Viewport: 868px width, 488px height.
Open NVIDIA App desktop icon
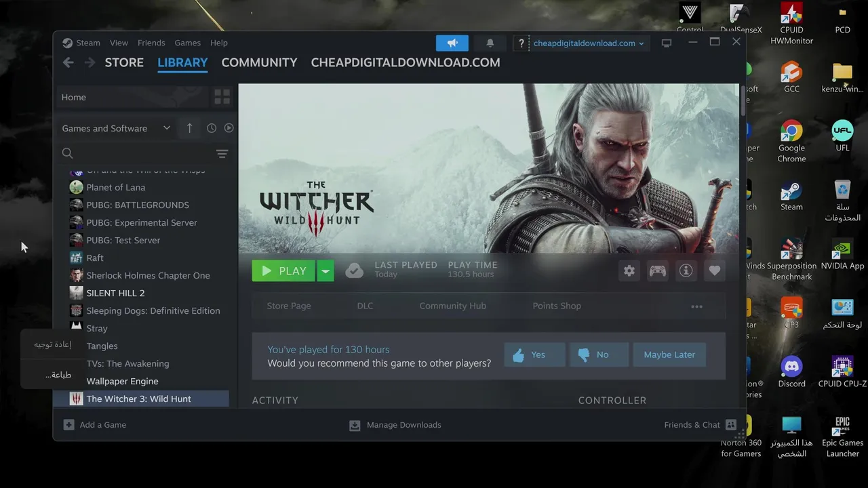[x=842, y=254]
